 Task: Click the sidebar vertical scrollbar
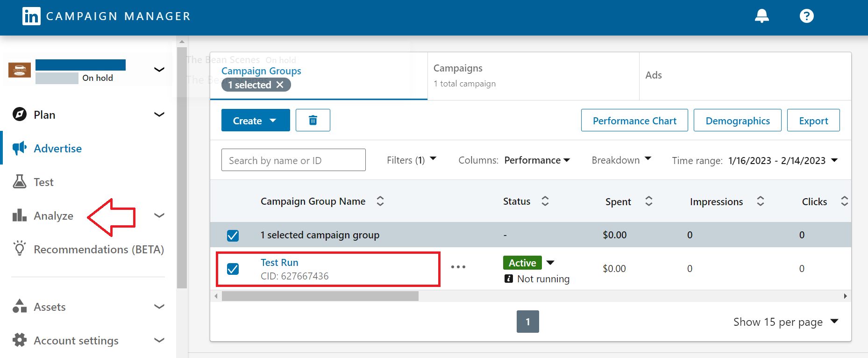[182, 167]
